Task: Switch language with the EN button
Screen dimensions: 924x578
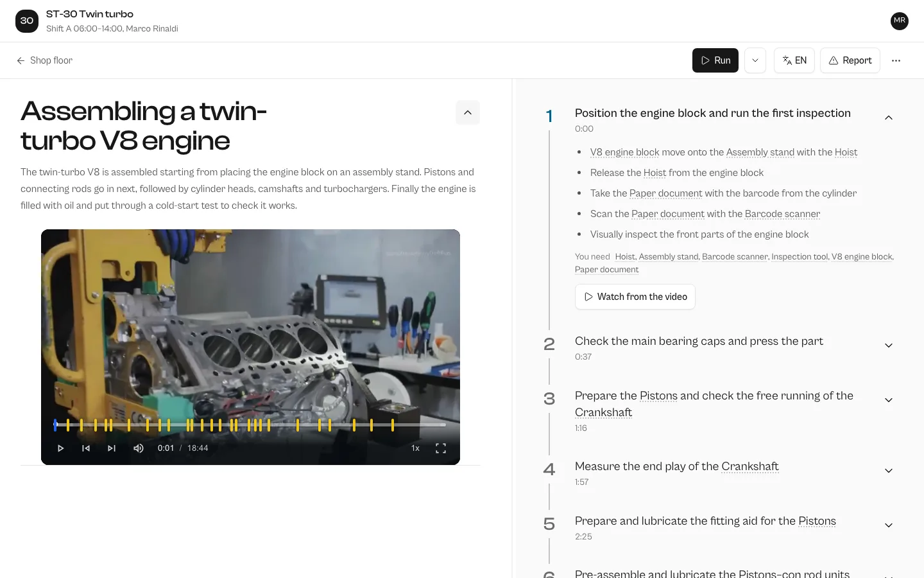Action: tap(794, 60)
